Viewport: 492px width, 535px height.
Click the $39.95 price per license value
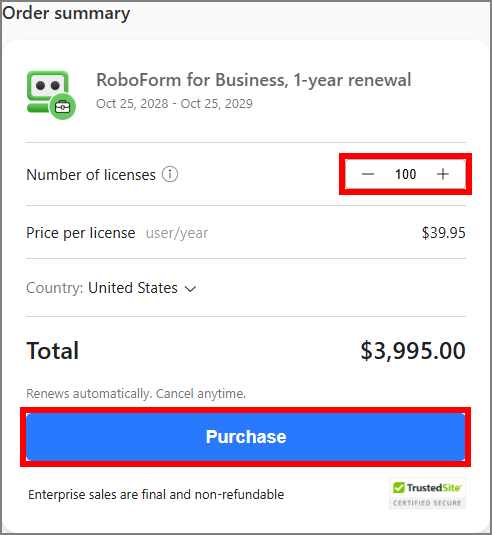click(444, 233)
